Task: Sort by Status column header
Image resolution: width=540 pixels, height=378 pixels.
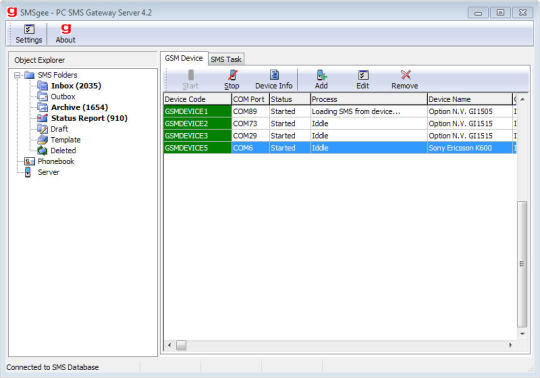Action: click(290, 99)
